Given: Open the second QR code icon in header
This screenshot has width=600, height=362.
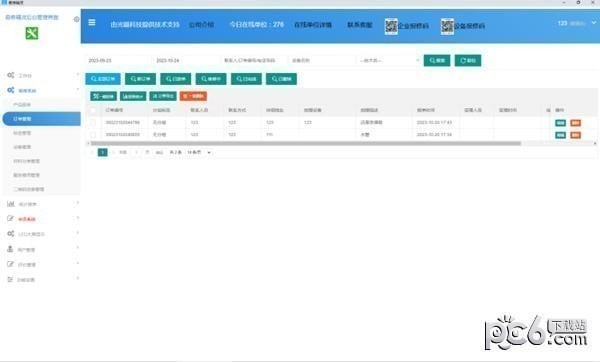Looking at the screenshot, I should [447, 26].
